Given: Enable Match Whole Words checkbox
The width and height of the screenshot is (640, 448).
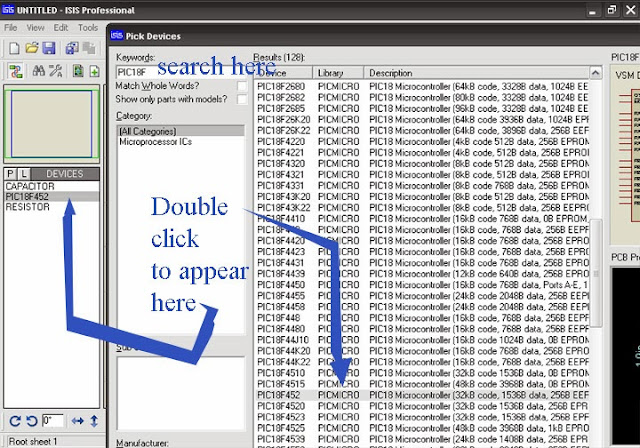Looking at the screenshot, I should click(242, 86).
